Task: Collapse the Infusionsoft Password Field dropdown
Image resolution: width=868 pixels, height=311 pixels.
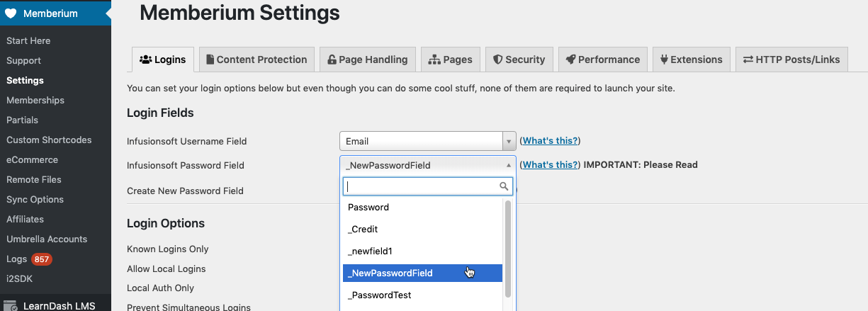Action: tap(428, 165)
